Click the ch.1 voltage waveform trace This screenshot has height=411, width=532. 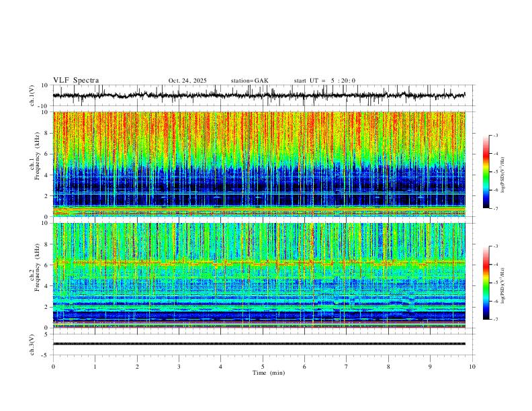(x=259, y=95)
